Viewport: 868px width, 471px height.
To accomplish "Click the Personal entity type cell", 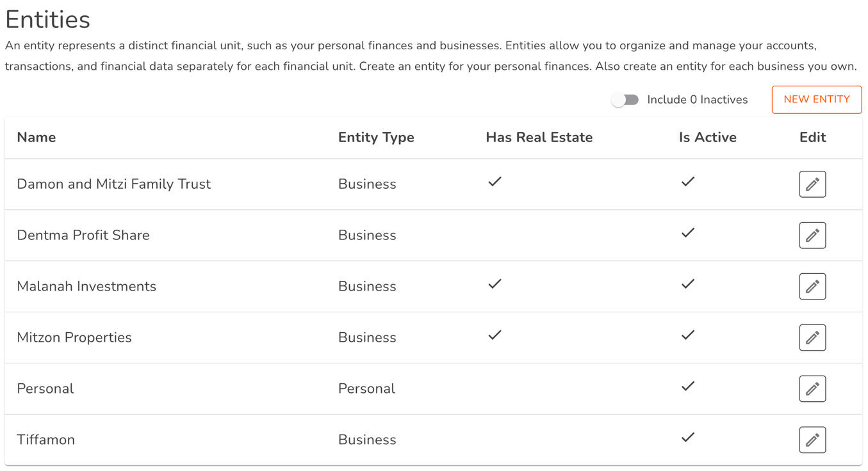I will [x=366, y=389].
